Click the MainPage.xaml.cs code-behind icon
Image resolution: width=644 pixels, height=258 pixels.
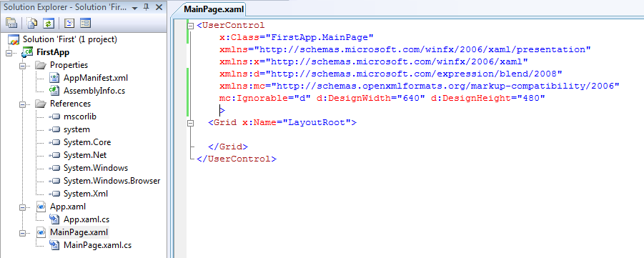coord(54,245)
